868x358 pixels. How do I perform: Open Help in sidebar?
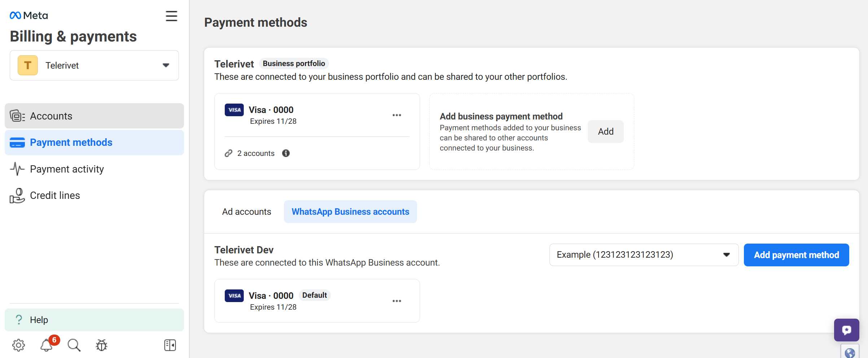point(94,320)
